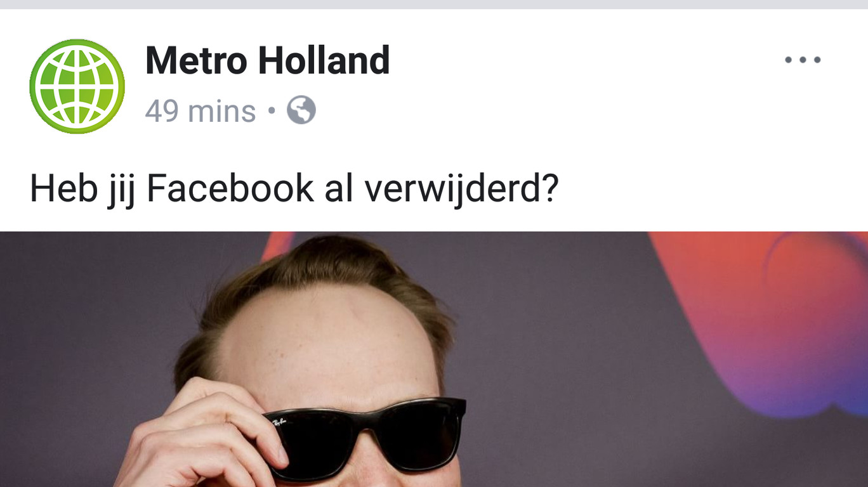Tap the word Holland in the page title
This screenshot has width=868, height=487.
[x=324, y=61]
